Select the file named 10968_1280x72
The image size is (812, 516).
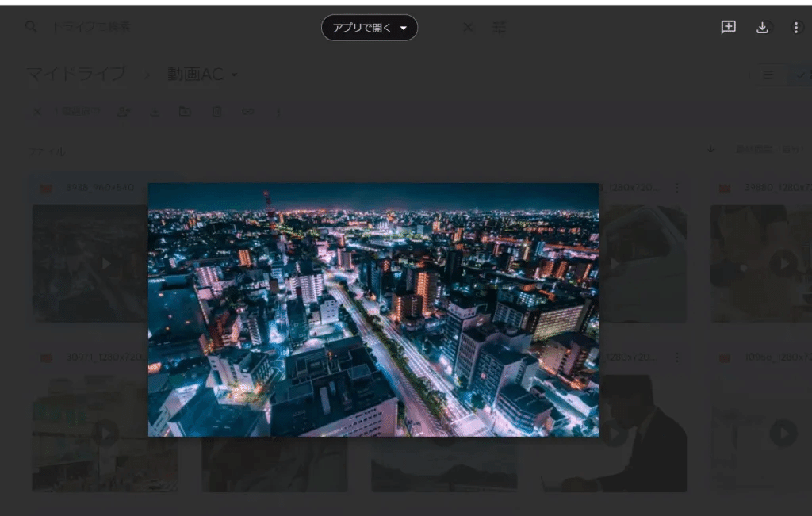click(x=778, y=357)
